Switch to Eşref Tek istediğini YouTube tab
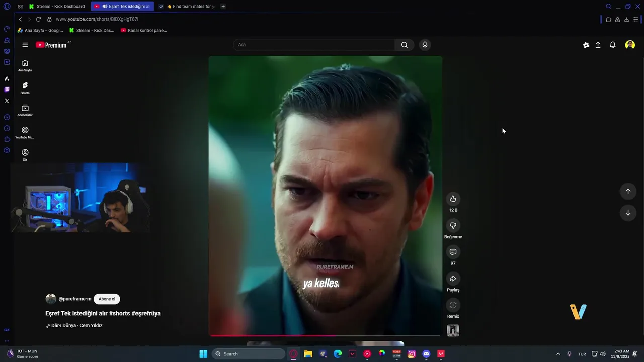Viewport: 644px width, 362px height. click(122, 6)
